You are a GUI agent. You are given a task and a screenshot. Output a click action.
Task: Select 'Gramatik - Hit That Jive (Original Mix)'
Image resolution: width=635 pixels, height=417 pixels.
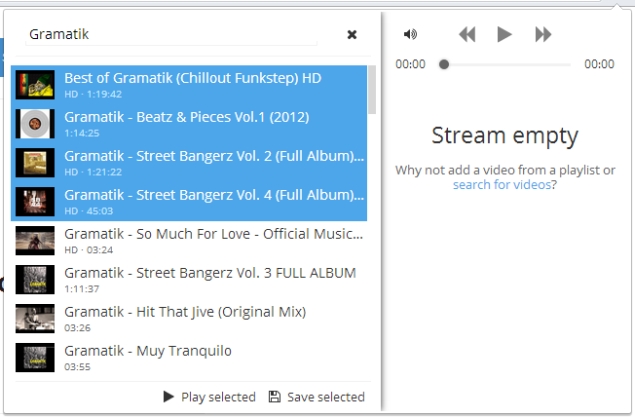(189, 318)
